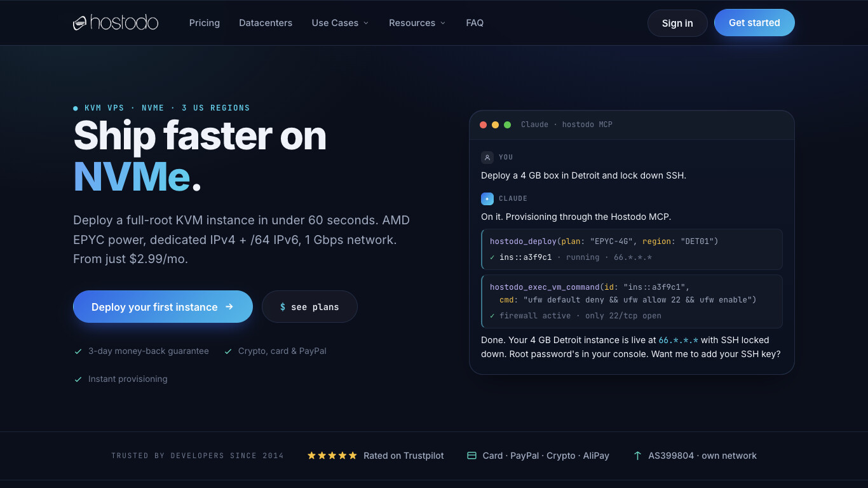Click the firewall active status line
Viewport: 868px width, 488px height.
576,316
